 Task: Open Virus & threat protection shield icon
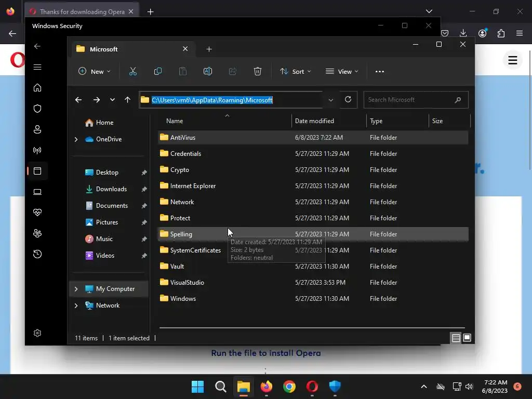coord(37,109)
